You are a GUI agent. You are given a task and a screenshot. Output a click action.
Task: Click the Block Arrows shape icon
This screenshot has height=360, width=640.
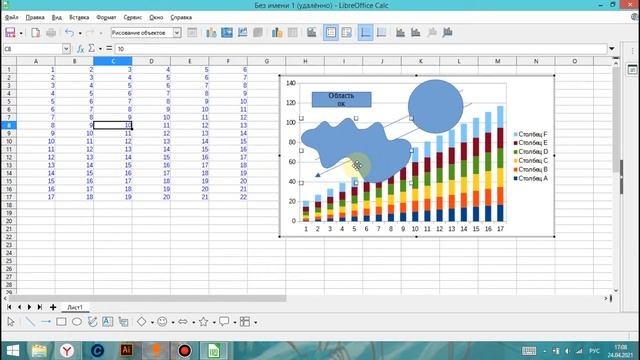click(x=183, y=322)
